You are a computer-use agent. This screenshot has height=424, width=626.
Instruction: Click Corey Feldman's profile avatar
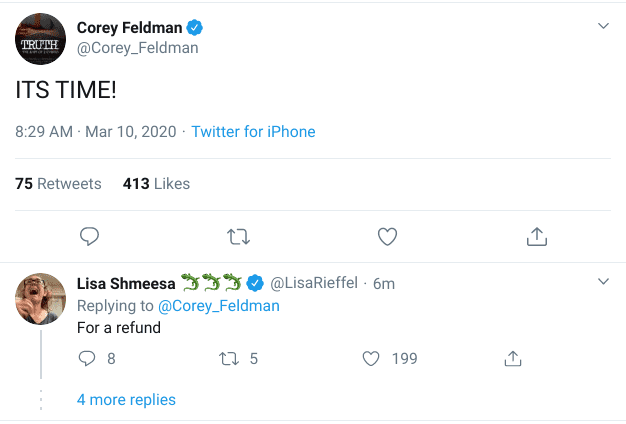pos(40,39)
